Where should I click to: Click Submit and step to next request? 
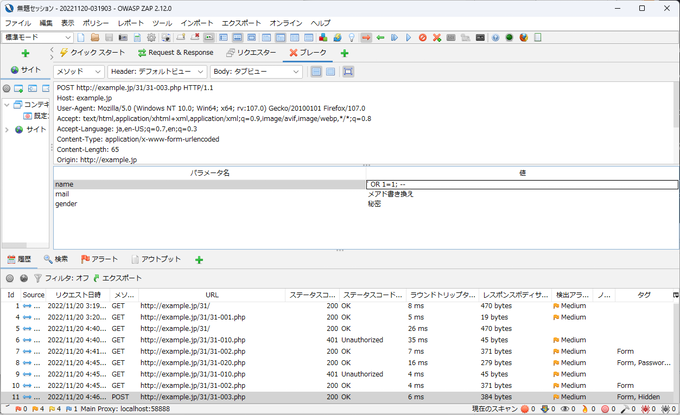(394, 38)
